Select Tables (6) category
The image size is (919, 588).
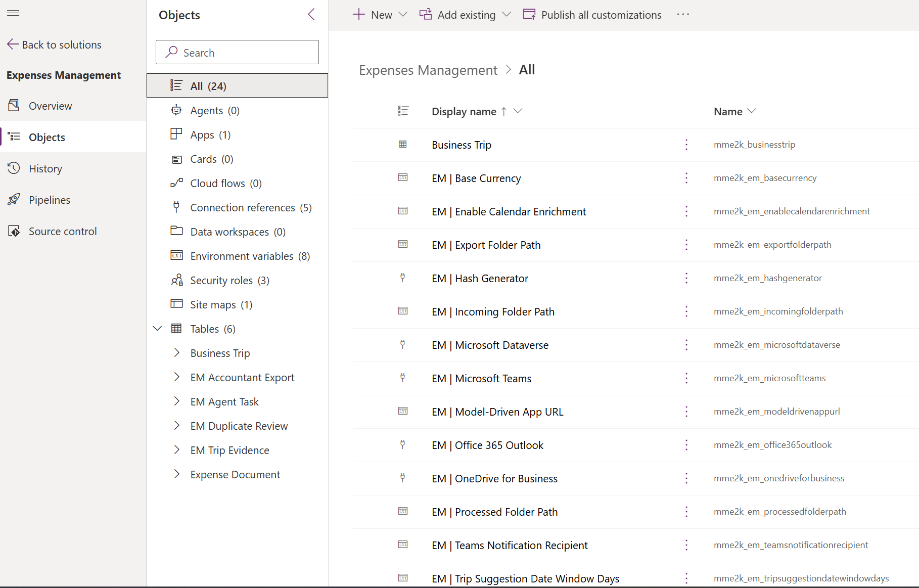tap(213, 329)
